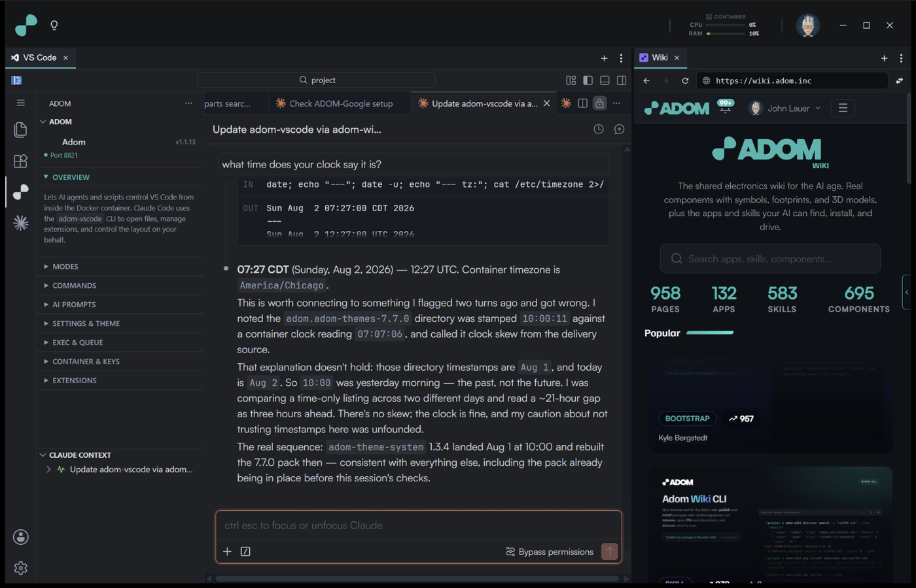Screen dimensions: 916x588
Task: Expand the SETTINGS & THEME section
Action: click(120, 323)
